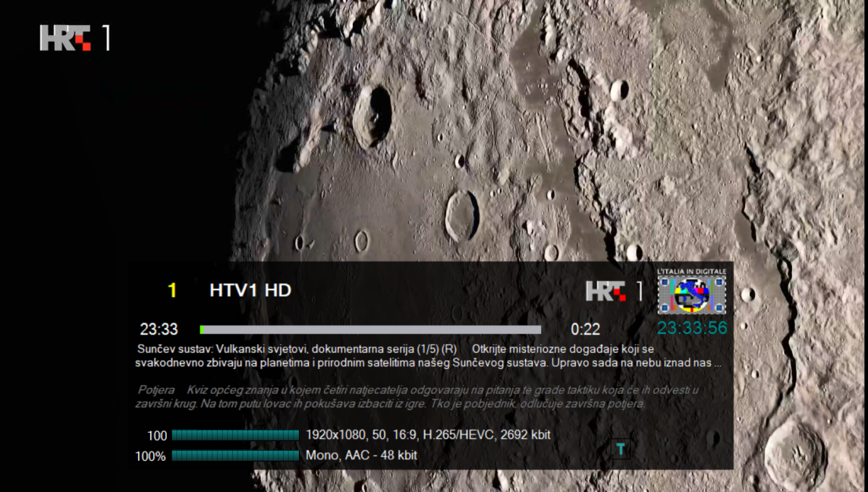This screenshot has width=868, height=492.
Task: Click the 100% signal quality value
Action: [x=150, y=456]
